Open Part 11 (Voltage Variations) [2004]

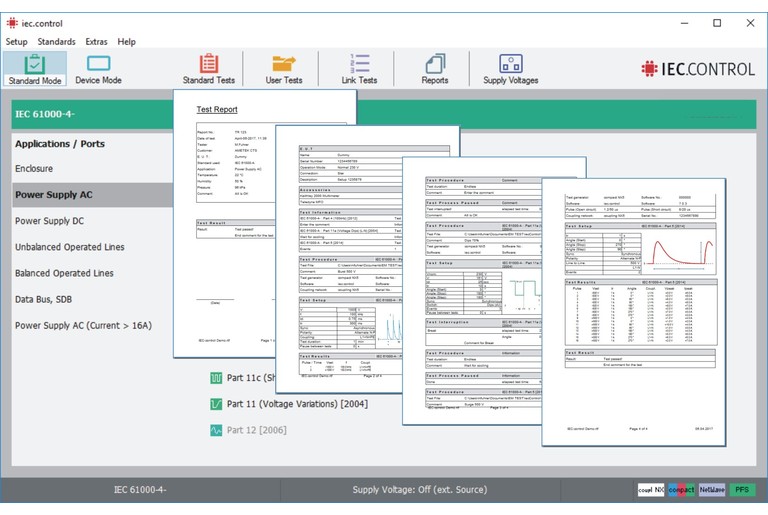click(297, 404)
